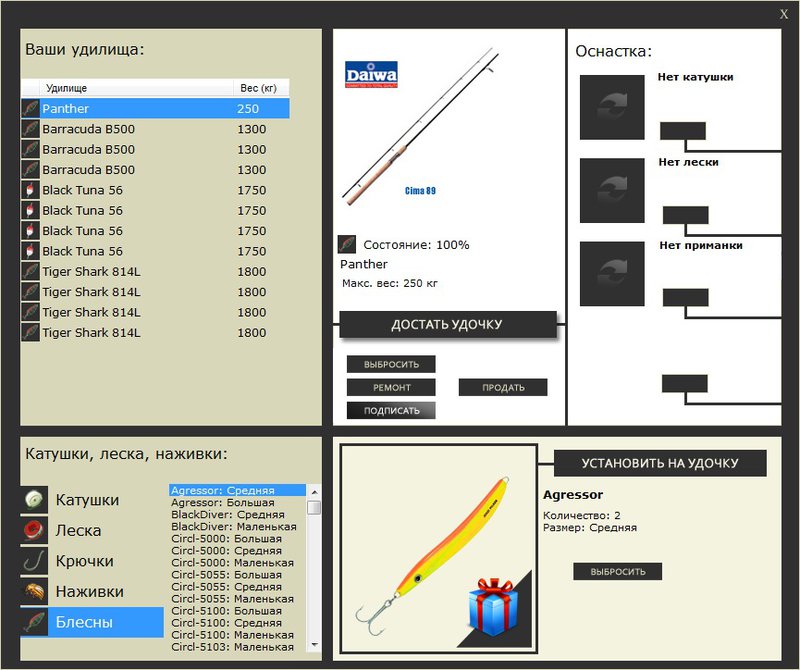
Task: Select Circl-5000: Маленькая lure
Action: [x=238, y=563]
